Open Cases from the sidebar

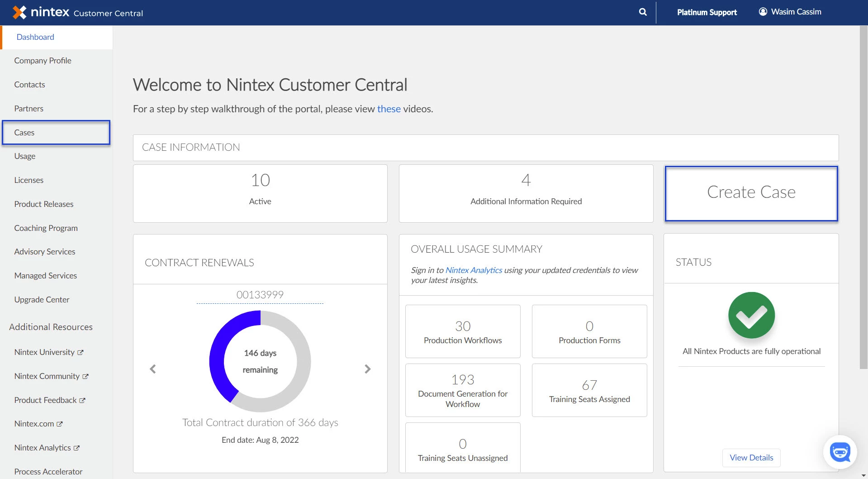24,132
